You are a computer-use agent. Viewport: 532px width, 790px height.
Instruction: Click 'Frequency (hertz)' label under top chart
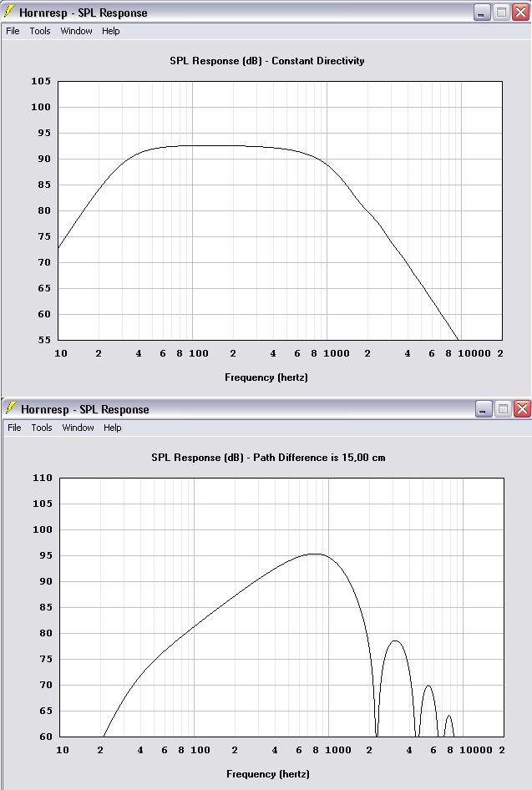266,377
